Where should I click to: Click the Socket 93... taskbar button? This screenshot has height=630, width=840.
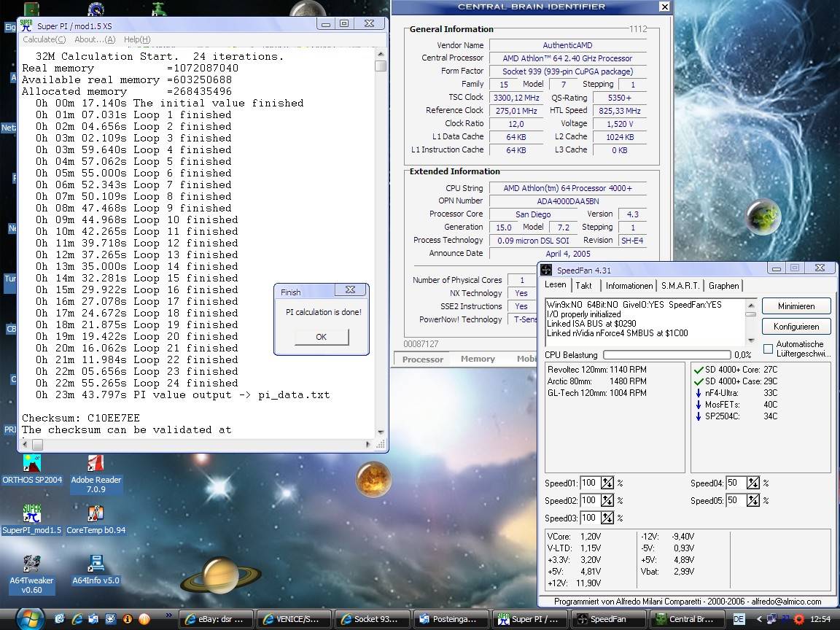pos(373,619)
